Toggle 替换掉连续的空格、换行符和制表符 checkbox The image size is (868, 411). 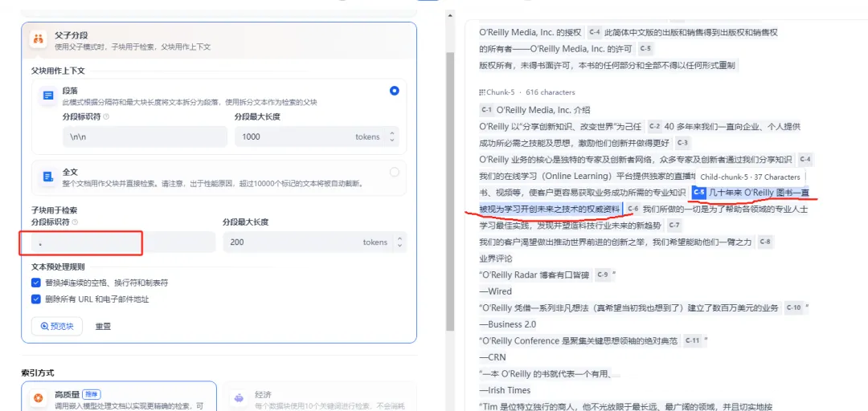click(x=36, y=283)
